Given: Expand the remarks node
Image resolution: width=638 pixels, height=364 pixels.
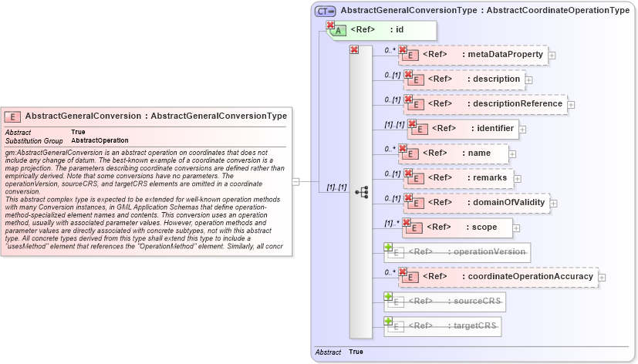Looking at the screenshot, I should pyautogui.click(x=517, y=179).
